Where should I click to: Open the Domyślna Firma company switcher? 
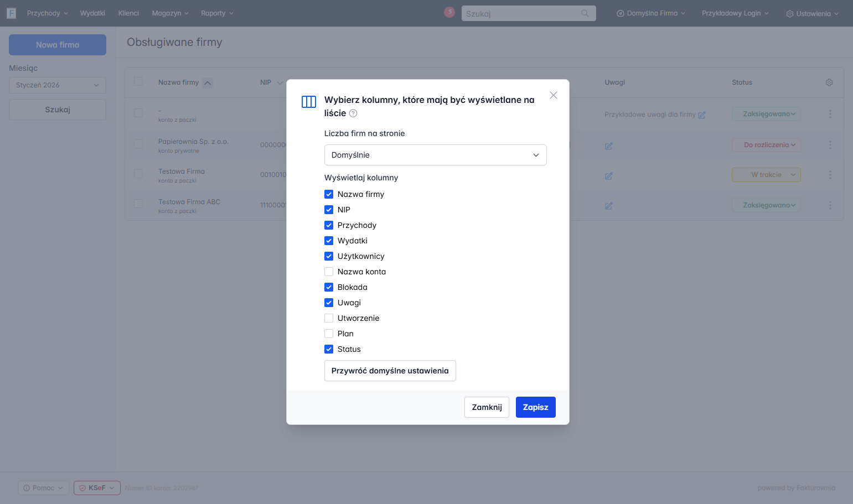pyautogui.click(x=651, y=13)
